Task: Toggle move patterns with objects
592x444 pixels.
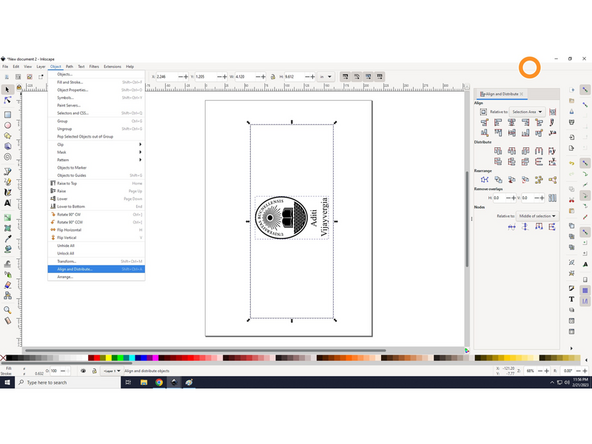Action: pos(379,77)
